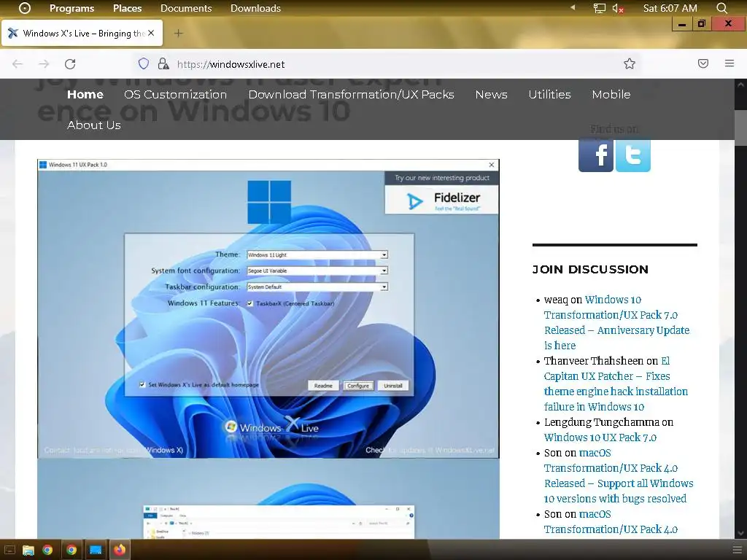Image resolution: width=747 pixels, height=560 pixels.
Task: Open Download Transformation/UX Packs nav item
Action: 351,94
